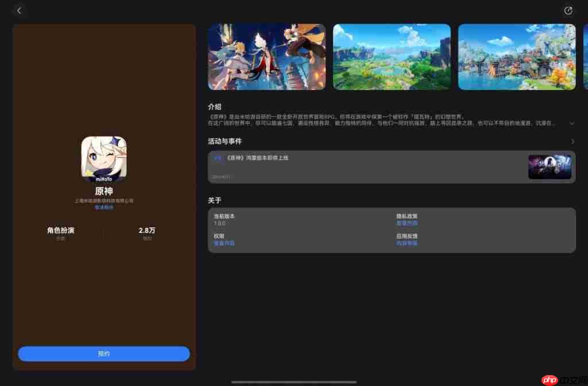Image resolution: width=588 pixels, height=386 pixels.
Task: Tap the blue developer link below the app name
Action: (104, 208)
